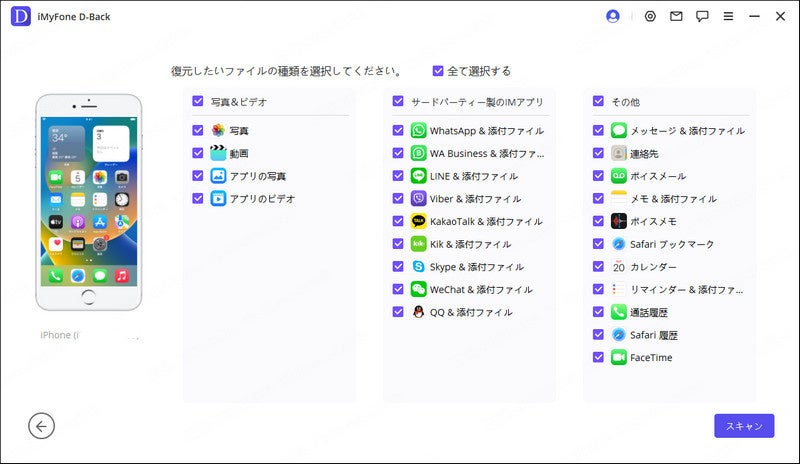Click the Safari 履歴 icon

(x=618, y=334)
